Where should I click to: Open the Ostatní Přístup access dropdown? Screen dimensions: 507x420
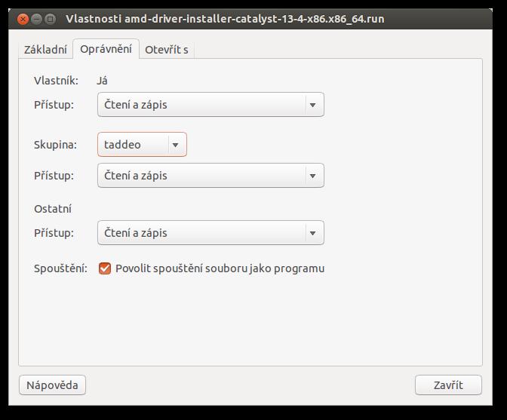[210, 232]
